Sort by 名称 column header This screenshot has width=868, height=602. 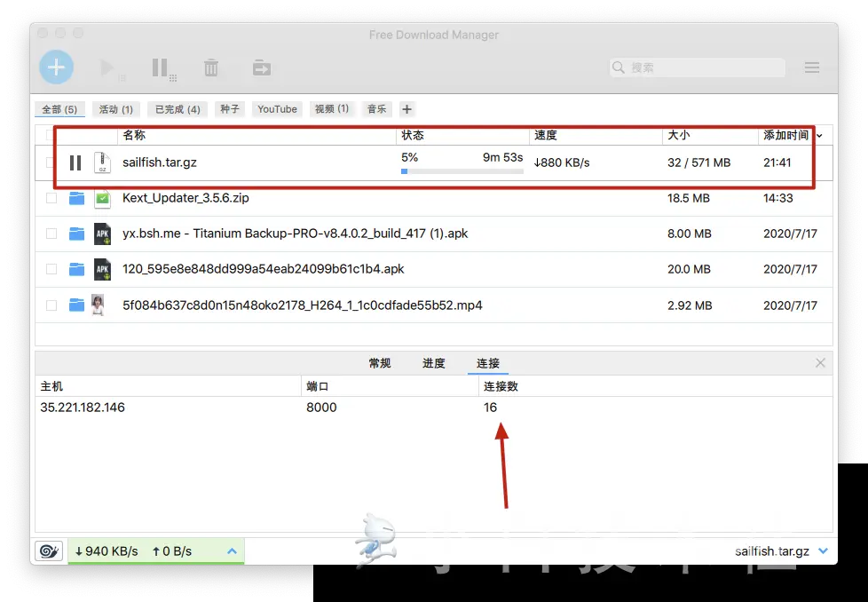(256, 135)
